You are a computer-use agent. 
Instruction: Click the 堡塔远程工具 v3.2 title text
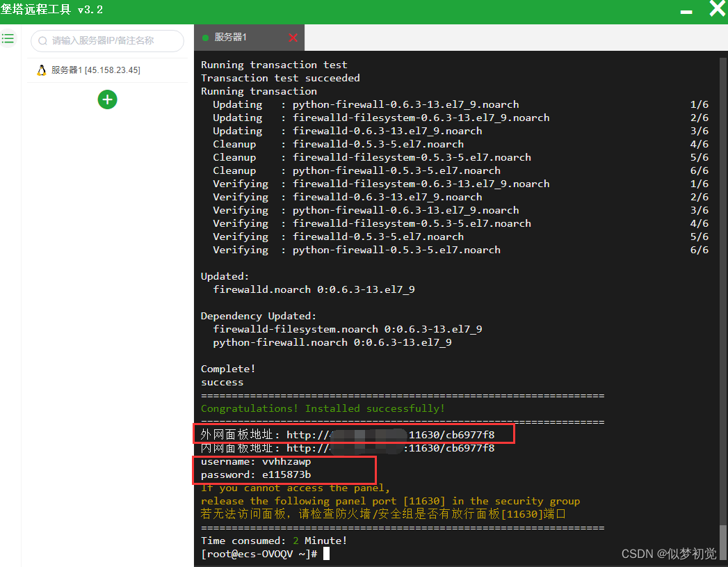coord(51,9)
